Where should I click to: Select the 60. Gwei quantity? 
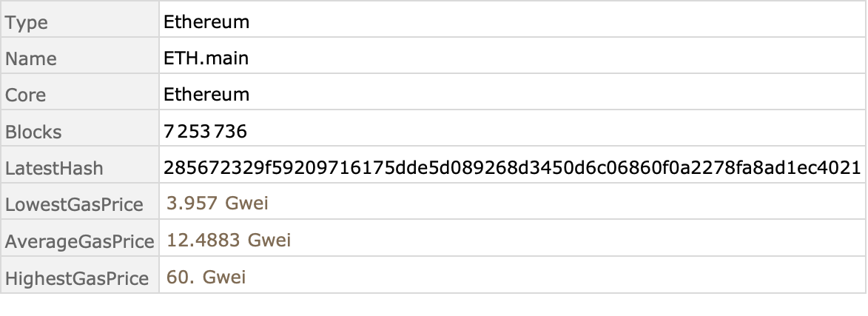206,277
